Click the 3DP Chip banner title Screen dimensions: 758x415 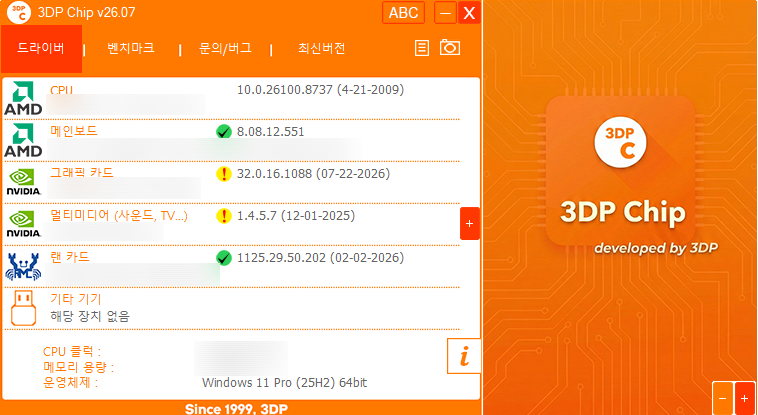coord(623,212)
